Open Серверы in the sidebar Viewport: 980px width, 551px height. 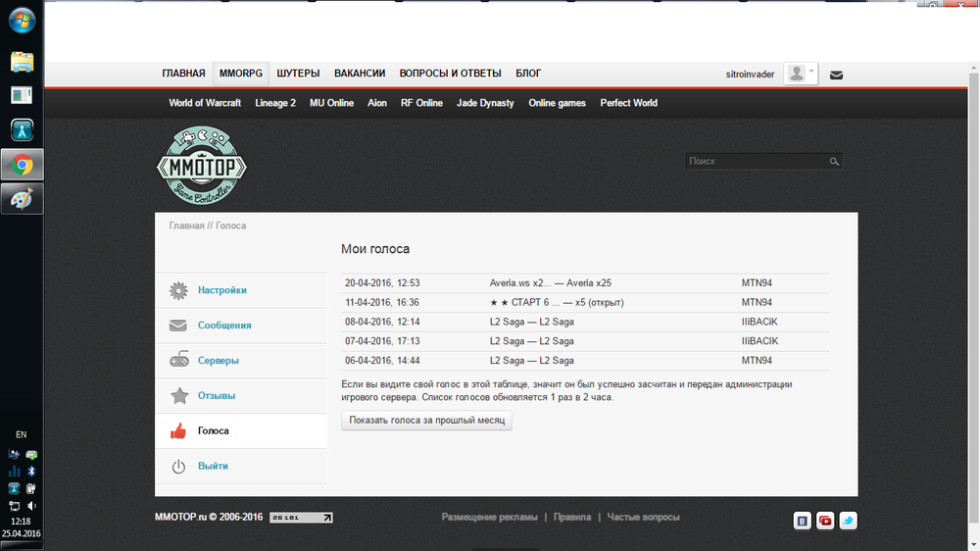[x=219, y=361]
